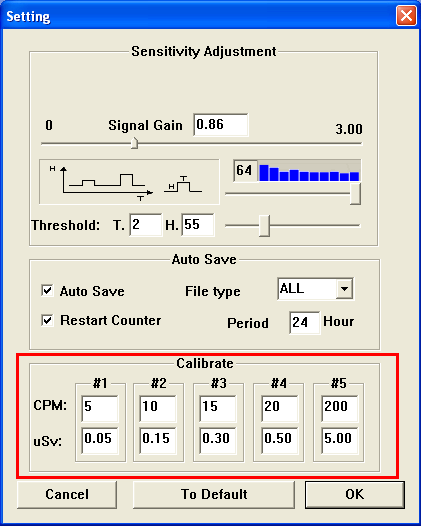Image resolution: width=421 pixels, height=526 pixels.
Task: Disable the Restart Counter checkbox
Action: click(x=47, y=320)
